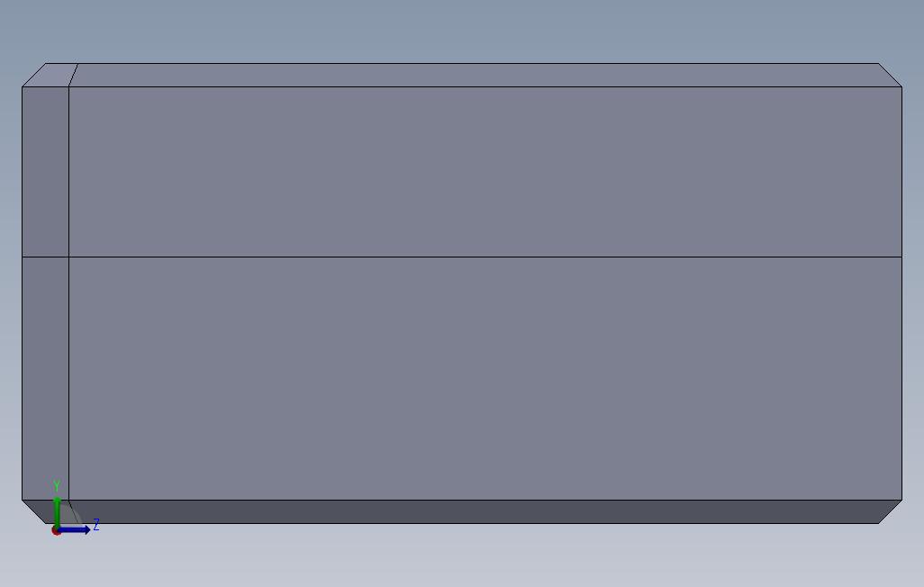Click empty gradient background to deselect
The height and width of the screenshot is (587, 924).
[x=462, y=30]
